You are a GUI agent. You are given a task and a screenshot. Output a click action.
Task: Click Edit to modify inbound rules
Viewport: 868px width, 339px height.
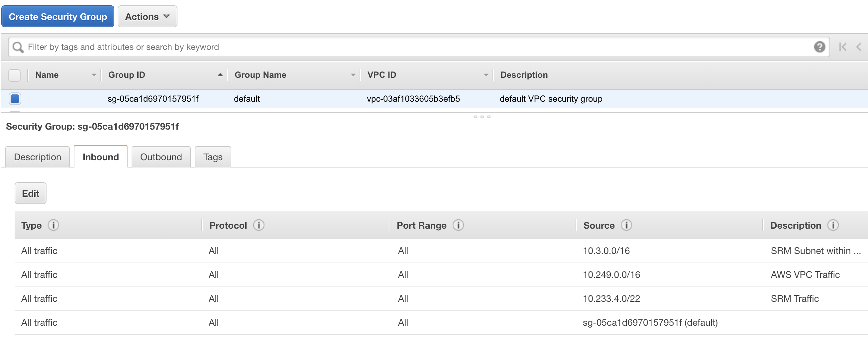tap(30, 193)
